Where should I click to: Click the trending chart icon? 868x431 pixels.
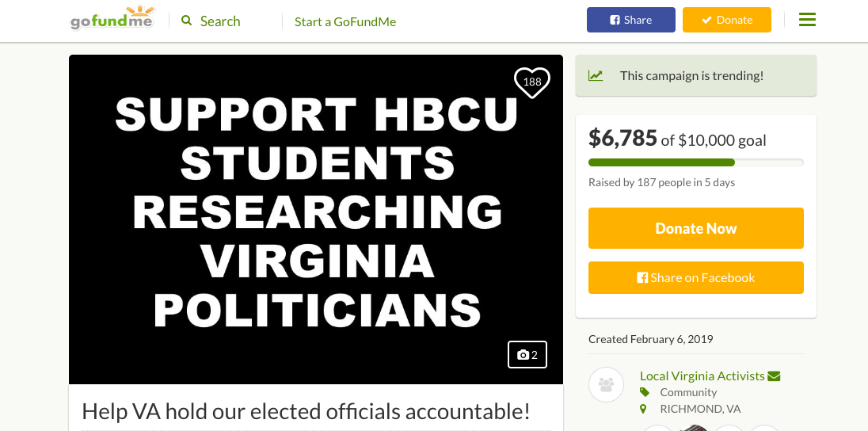[596, 76]
